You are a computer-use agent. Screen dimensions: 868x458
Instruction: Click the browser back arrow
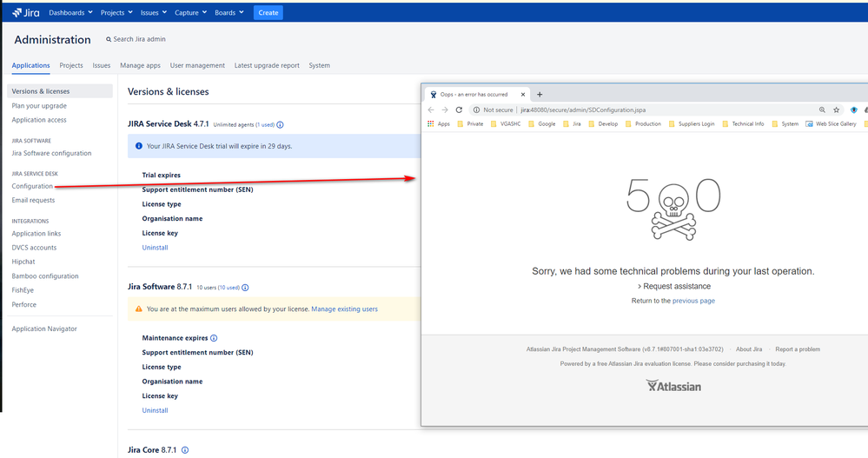(x=431, y=110)
